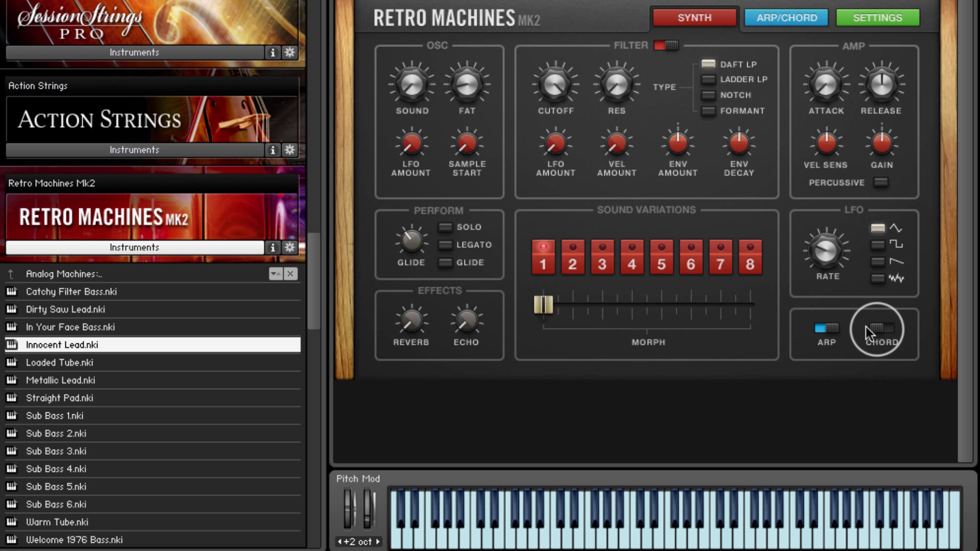The image size is (980, 551).
Task: Click the ENV DECAY knob
Action: 739,143
